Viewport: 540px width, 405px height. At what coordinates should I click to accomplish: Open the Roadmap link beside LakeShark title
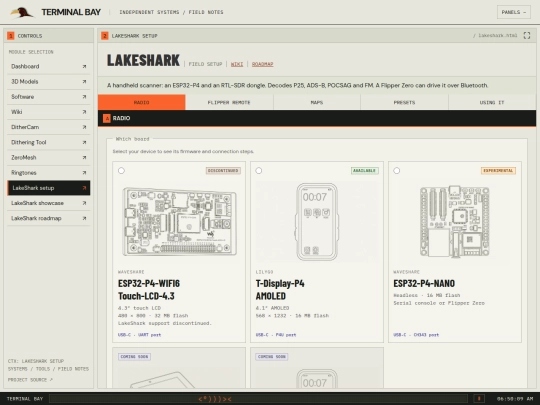tap(262, 64)
